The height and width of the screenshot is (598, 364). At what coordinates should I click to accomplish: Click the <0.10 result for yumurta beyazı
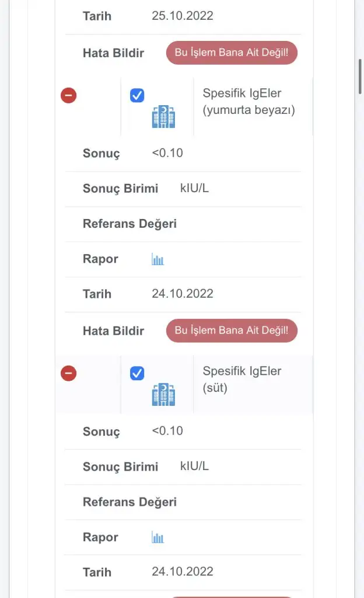coord(167,153)
